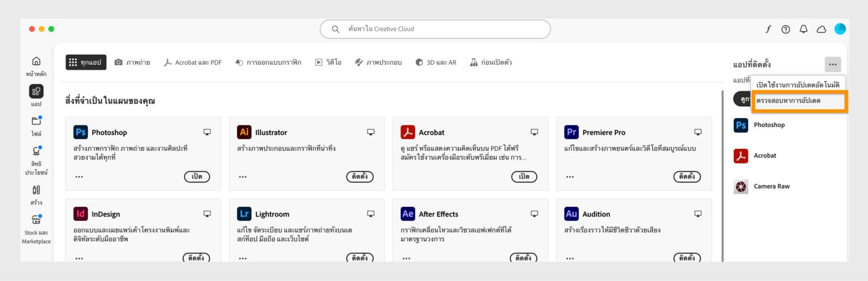
Task: Click เปิด (Open) button for Photoshop
Action: click(197, 176)
